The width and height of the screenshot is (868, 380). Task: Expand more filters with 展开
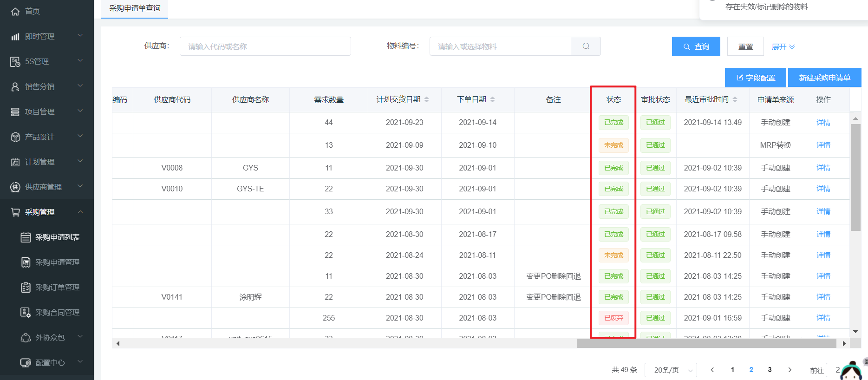(783, 47)
